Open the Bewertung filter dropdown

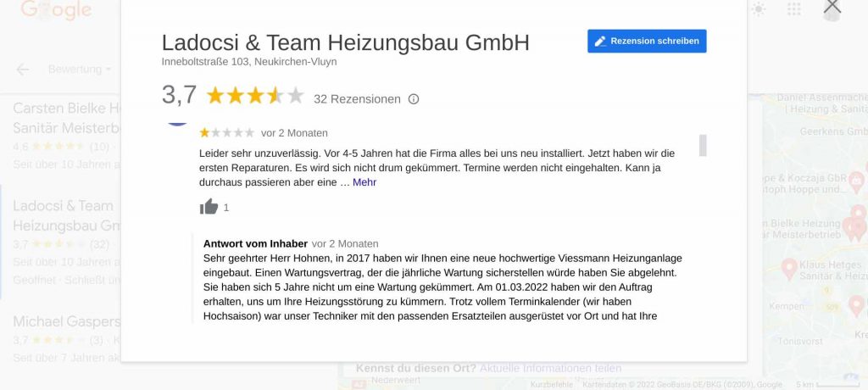(79, 70)
